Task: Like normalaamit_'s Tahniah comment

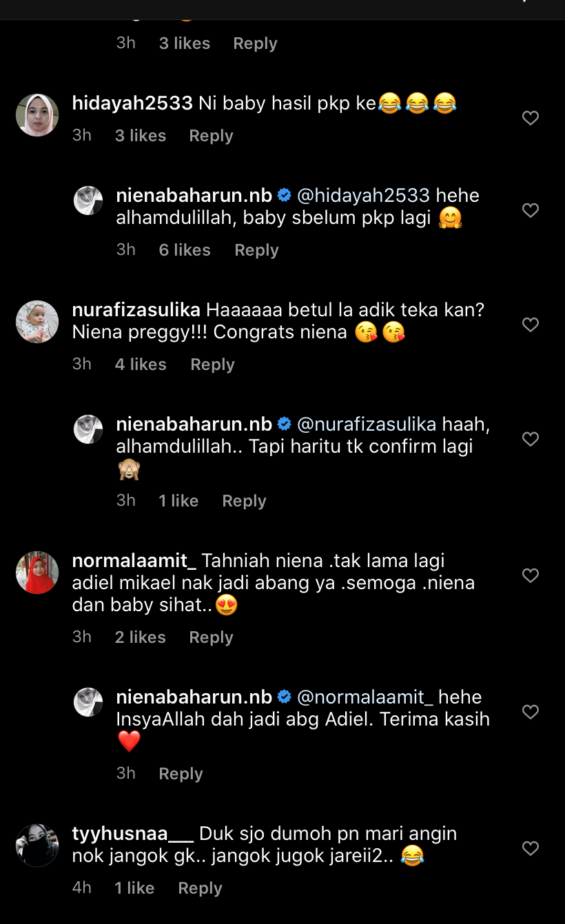Action: coord(530,575)
